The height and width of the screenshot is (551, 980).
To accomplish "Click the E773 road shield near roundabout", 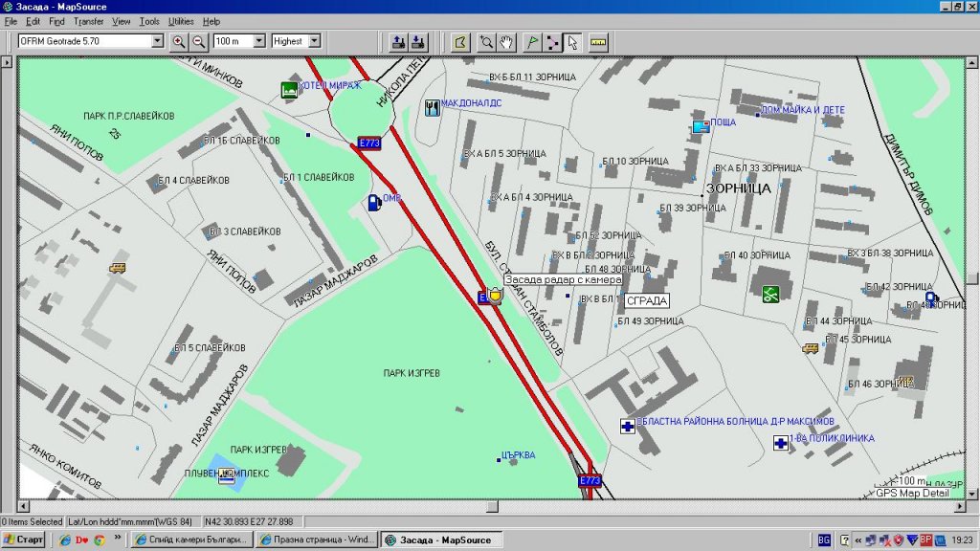I will (369, 143).
